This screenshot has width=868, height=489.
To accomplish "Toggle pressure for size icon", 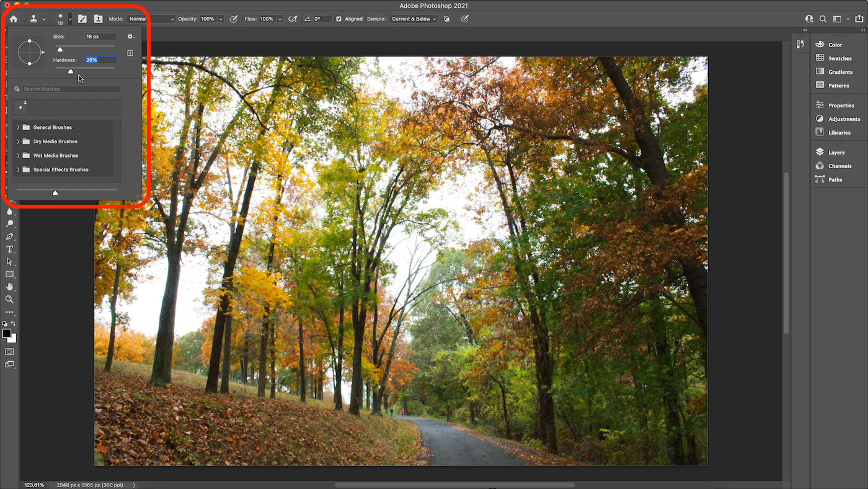I will (x=464, y=19).
